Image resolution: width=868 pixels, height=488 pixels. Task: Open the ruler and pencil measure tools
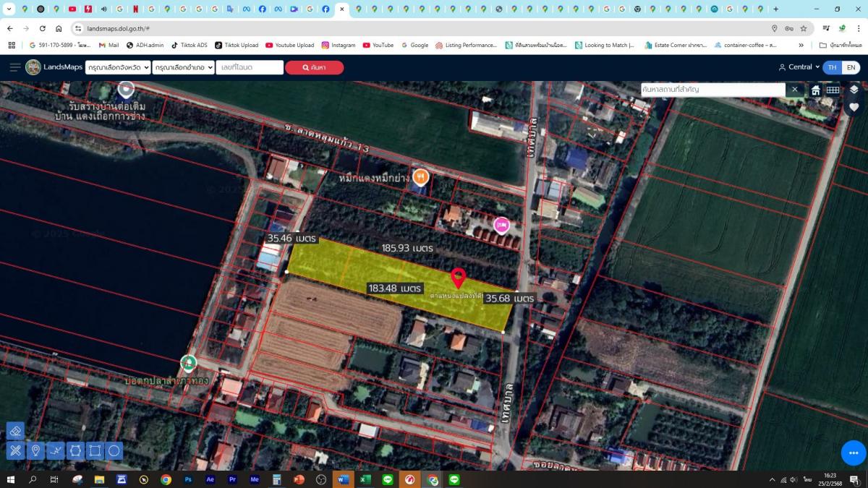(15, 451)
